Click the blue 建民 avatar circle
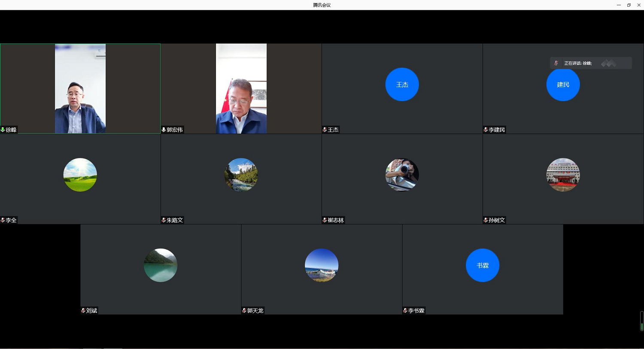Screen dimensions: 644x349 click(x=563, y=84)
